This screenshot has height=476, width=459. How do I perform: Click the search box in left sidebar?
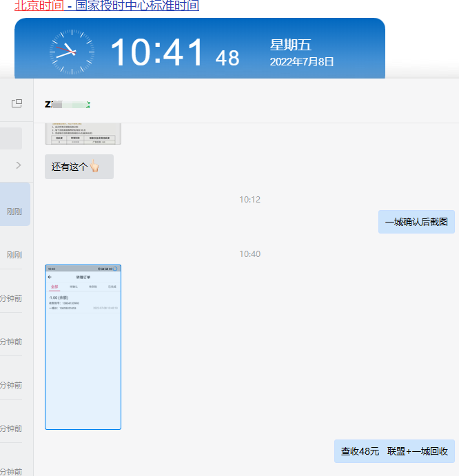[x=11, y=138]
